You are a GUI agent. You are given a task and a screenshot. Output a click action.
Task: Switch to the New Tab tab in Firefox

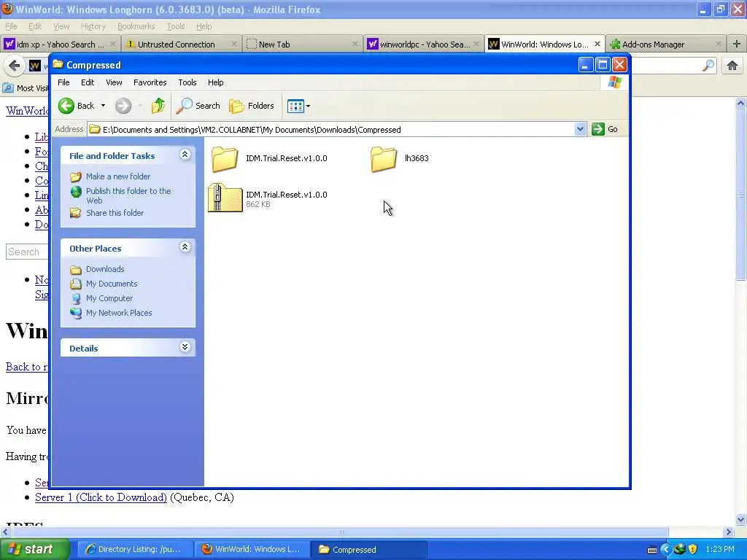click(302, 44)
